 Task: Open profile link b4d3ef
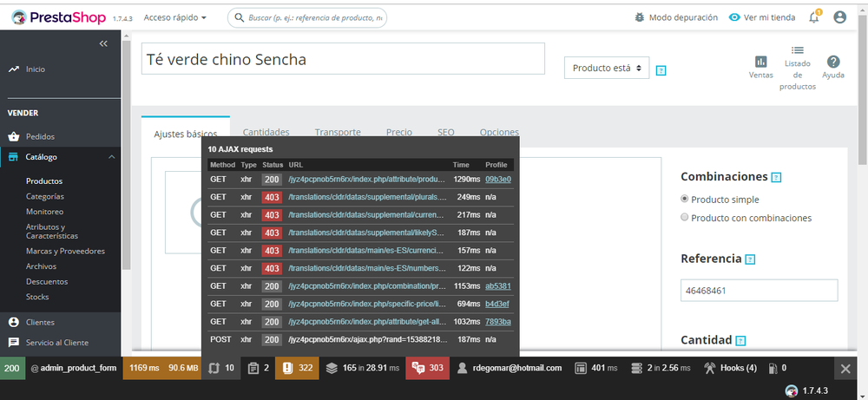(497, 304)
